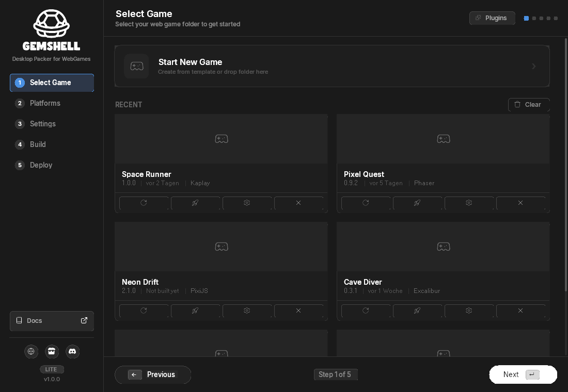Image resolution: width=568 pixels, height=392 pixels.
Task: Click the first blue progress dot
Action: [x=526, y=18]
